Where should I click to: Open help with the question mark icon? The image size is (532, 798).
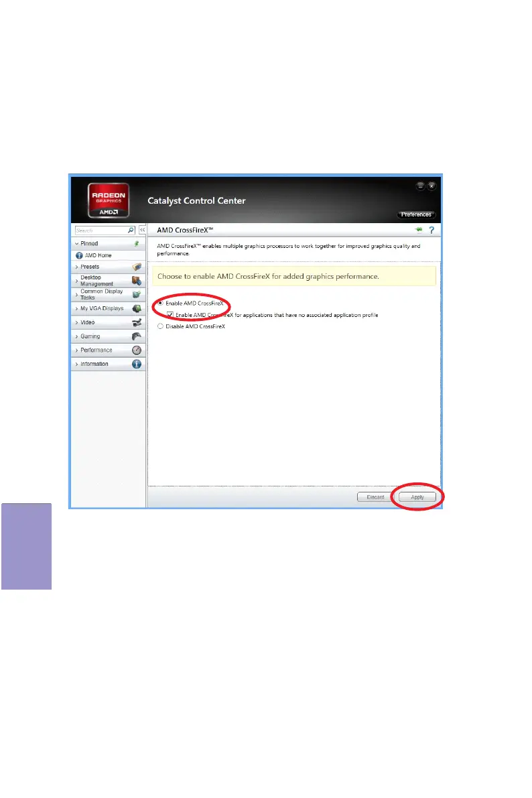coord(431,230)
